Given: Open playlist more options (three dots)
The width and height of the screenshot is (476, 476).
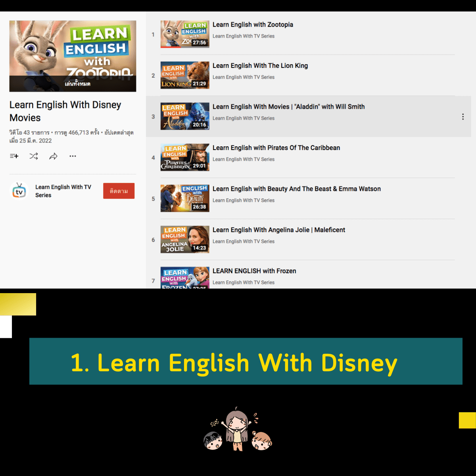Looking at the screenshot, I should point(73,156).
